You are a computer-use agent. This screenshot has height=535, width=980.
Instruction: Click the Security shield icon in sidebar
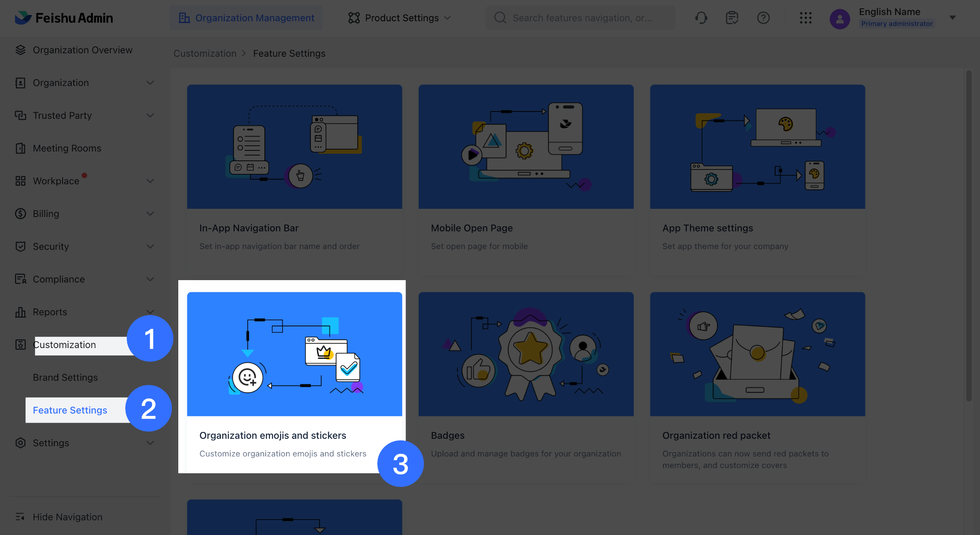(20, 246)
